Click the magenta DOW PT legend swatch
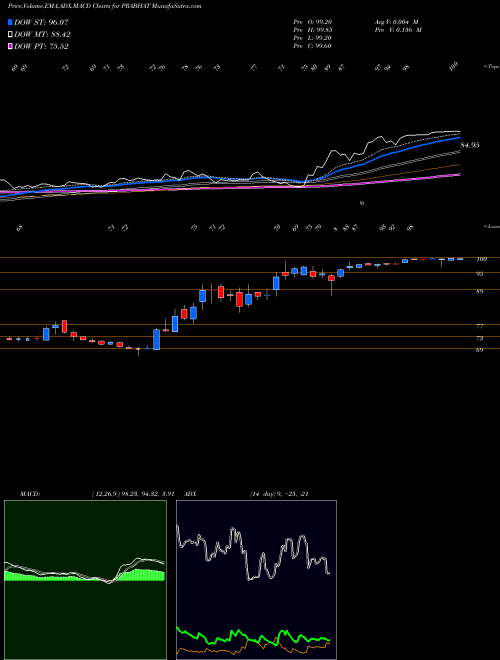Image resolution: width=500 pixels, height=660 pixels. (x=10, y=46)
